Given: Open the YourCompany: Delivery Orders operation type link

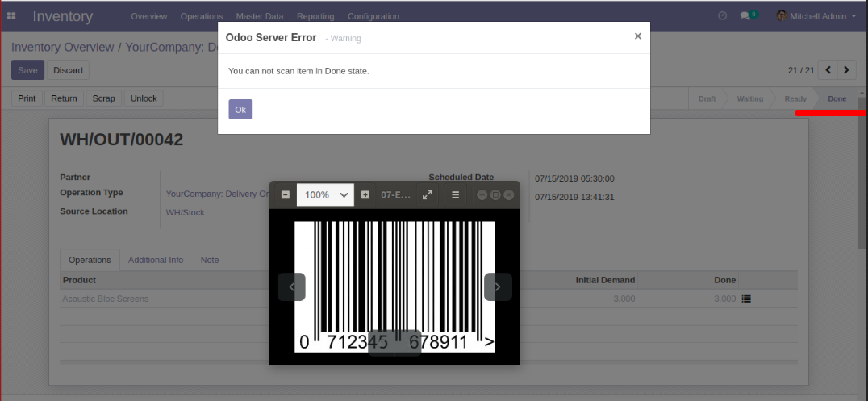Looking at the screenshot, I should click(218, 194).
